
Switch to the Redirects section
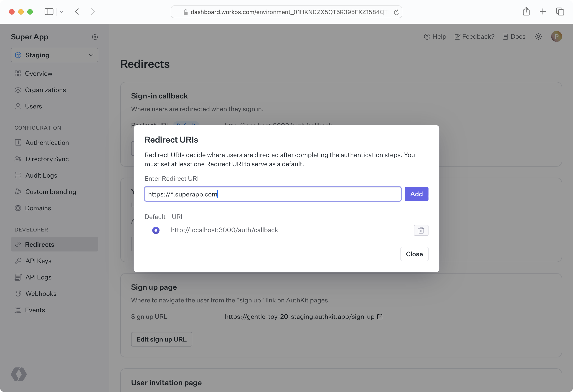point(39,244)
